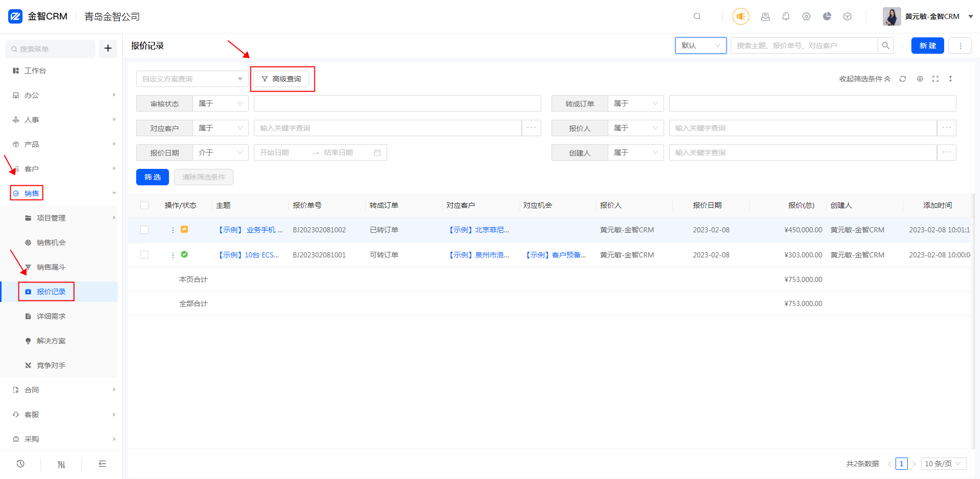This screenshot has width=980, height=479.
Task: Click the quote search input field
Action: [804, 46]
